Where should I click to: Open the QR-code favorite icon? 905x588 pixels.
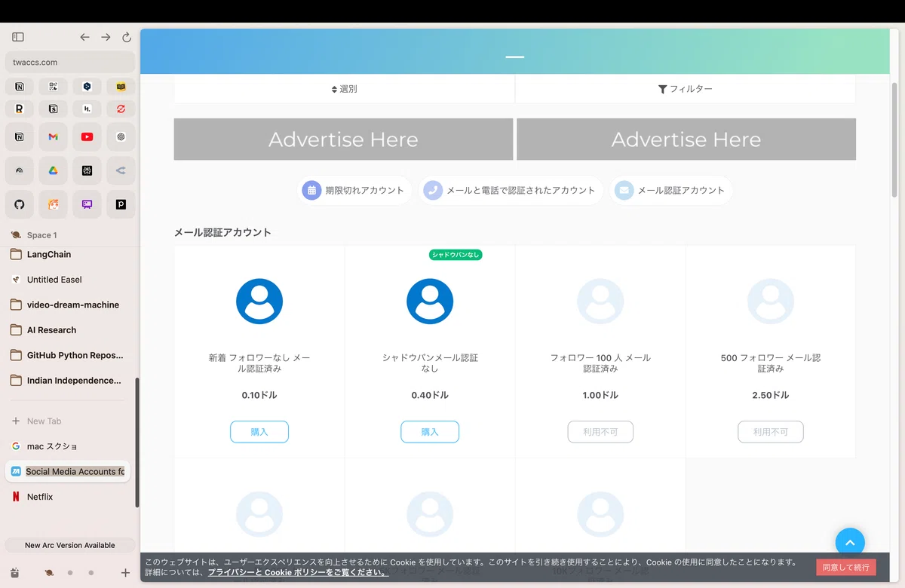(x=53, y=87)
